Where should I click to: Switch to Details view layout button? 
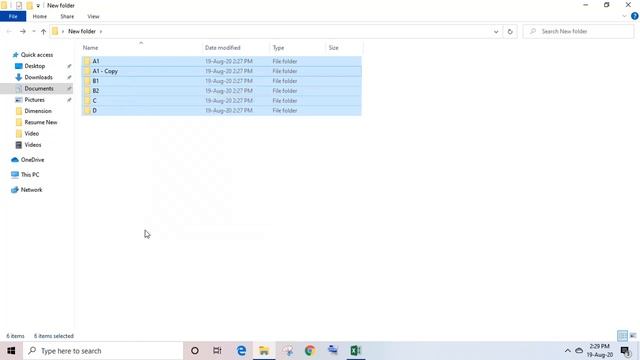coord(622,336)
